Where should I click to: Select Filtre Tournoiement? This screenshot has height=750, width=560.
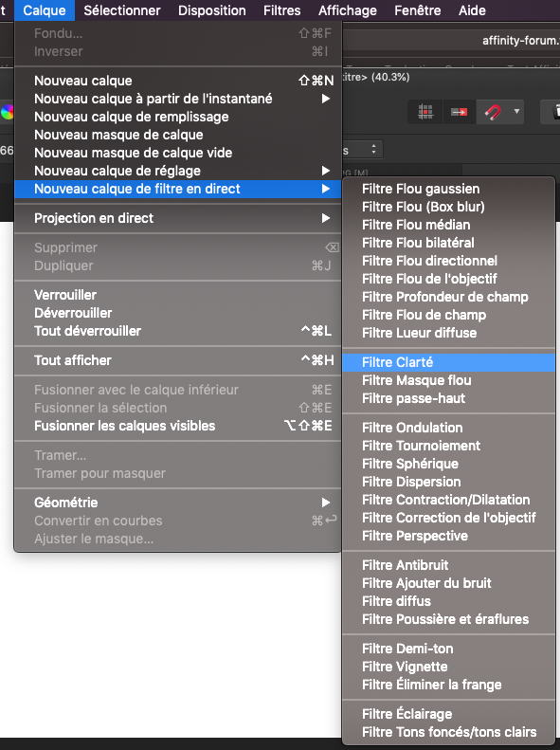coord(449,446)
